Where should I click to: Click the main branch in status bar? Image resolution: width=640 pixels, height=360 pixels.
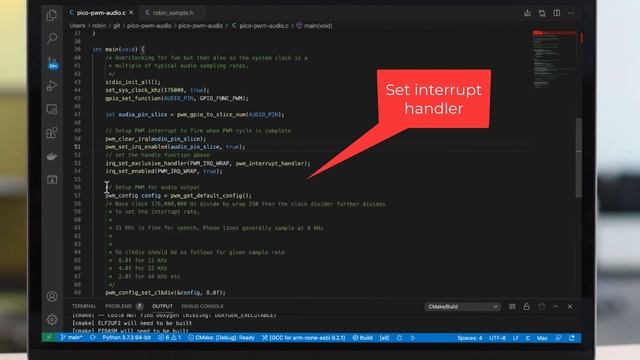71,338
